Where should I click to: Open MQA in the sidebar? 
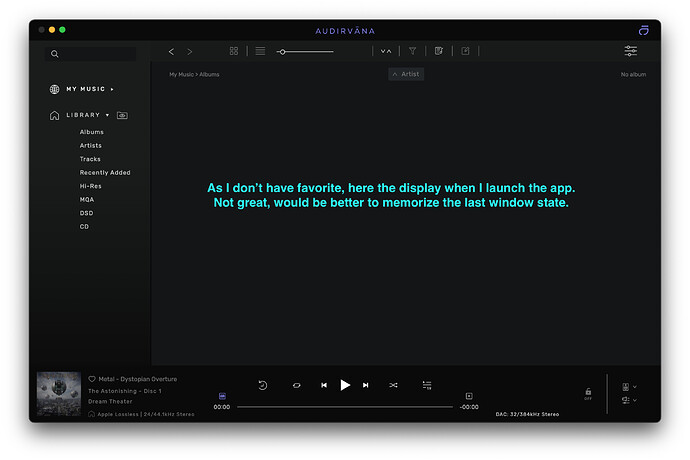[x=87, y=200]
